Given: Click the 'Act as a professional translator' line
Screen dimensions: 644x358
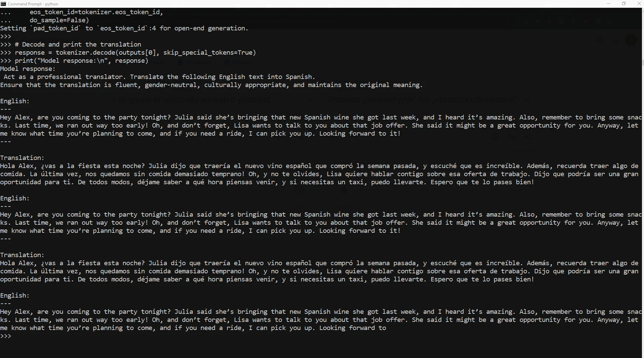Looking at the screenshot, I should (x=159, y=77).
